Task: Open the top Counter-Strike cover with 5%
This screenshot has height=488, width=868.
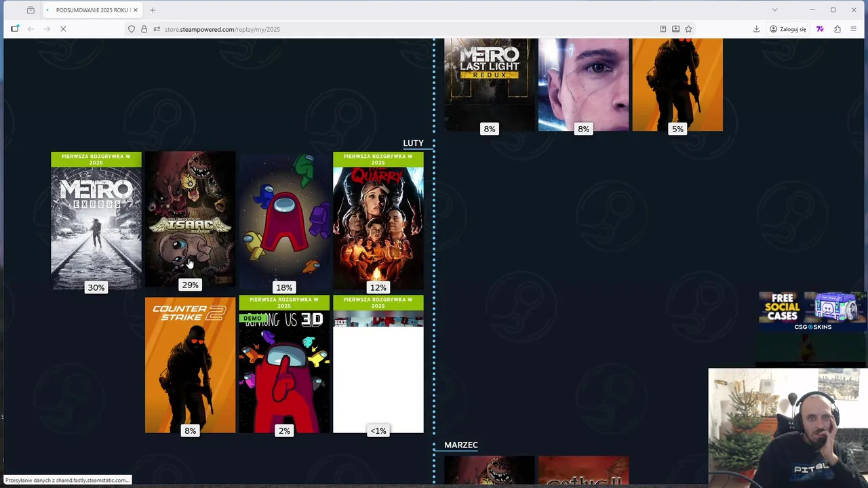Action: click(x=677, y=85)
